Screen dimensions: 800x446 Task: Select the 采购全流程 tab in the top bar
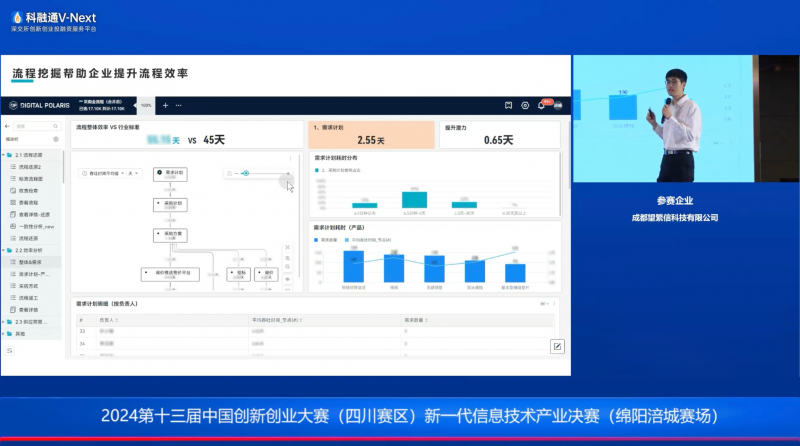[102, 105]
